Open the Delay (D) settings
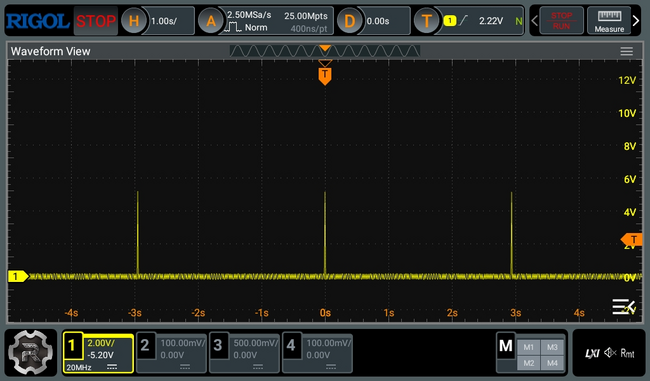The height and width of the screenshot is (381, 650). click(x=349, y=21)
